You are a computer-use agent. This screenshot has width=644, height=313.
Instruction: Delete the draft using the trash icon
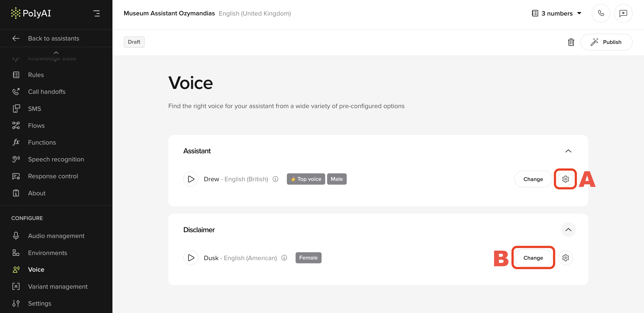click(571, 42)
